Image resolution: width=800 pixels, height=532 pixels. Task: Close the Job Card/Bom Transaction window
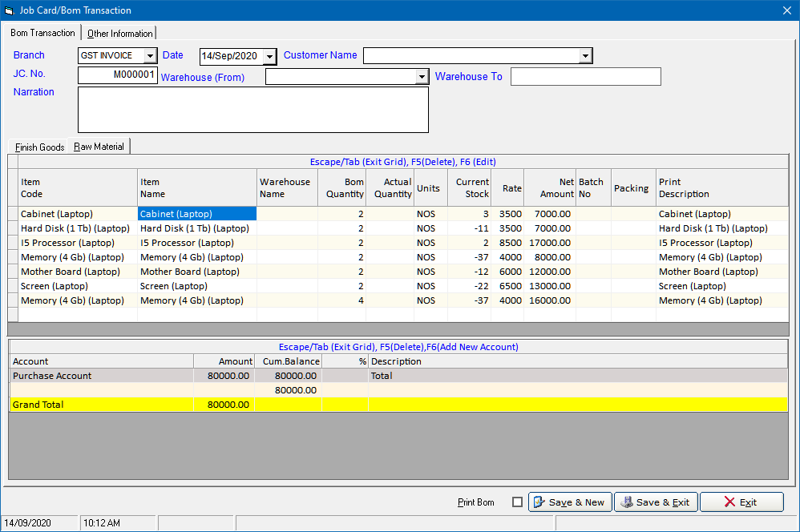(x=786, y=10)
